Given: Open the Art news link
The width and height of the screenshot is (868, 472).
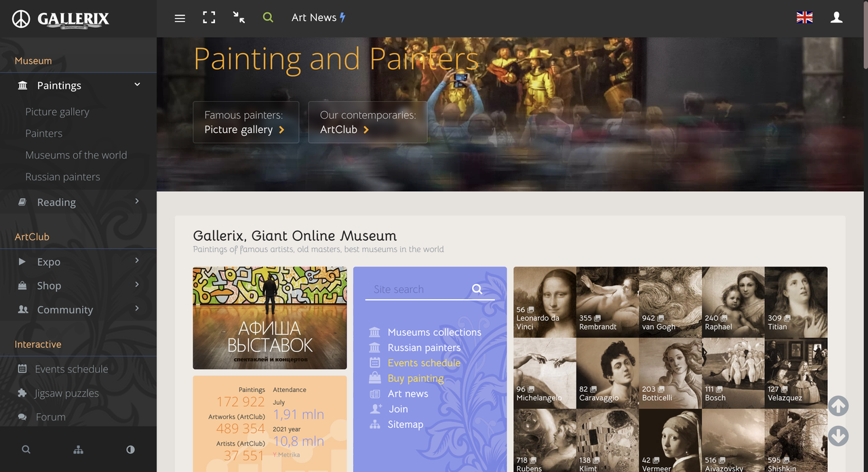Looking at the screenshot, I should 408,394.
